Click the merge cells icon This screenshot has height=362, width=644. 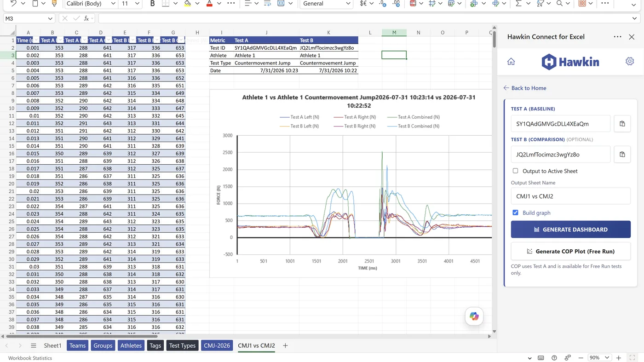[281, 3]
